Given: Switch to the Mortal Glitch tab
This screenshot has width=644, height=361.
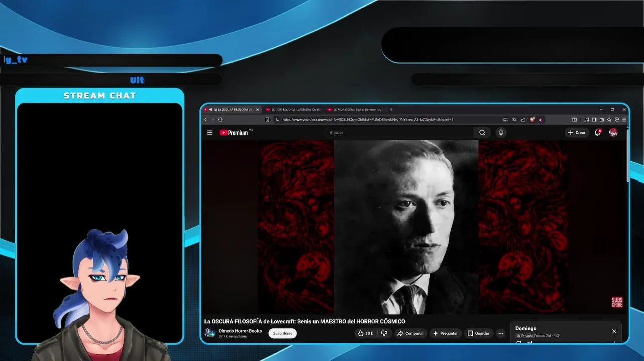Looking at the screenshot, I should click(354, 110).
